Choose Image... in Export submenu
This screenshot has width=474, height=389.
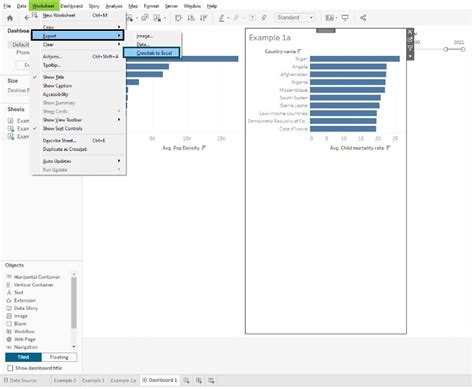(145, 36)
